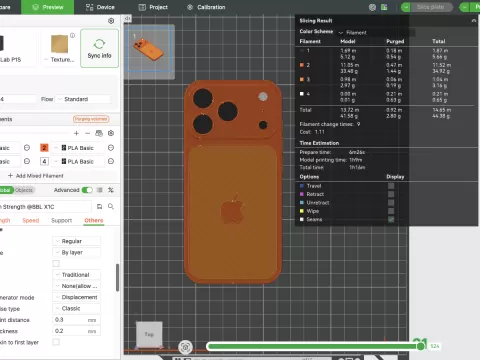480x360 pixels.
Task: Click filament 4 white color swatch
Action: click(x=44, y=161)
